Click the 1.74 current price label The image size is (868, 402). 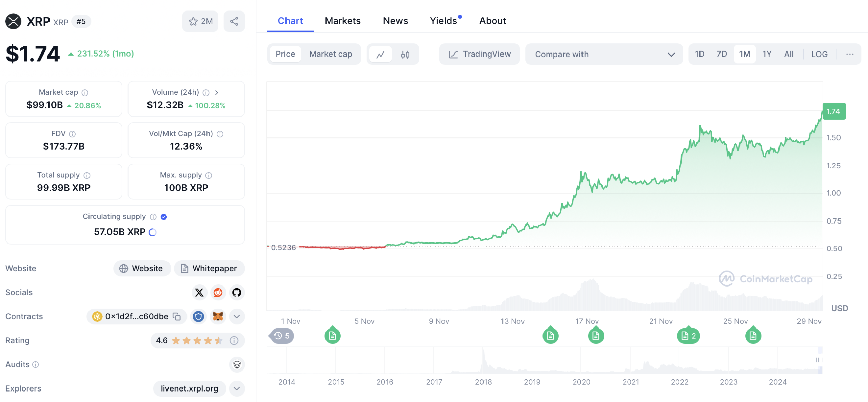coord(834,111)
